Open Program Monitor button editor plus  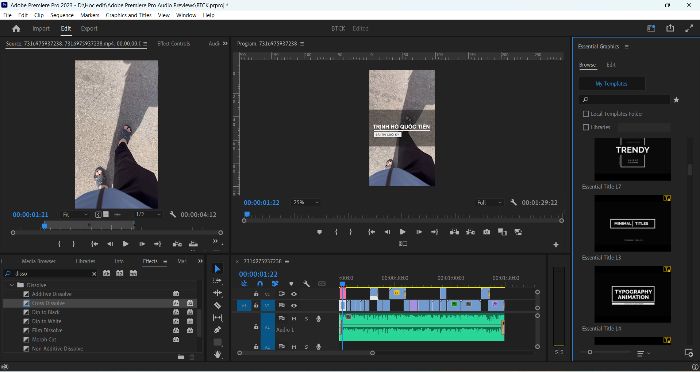[556, 244]
